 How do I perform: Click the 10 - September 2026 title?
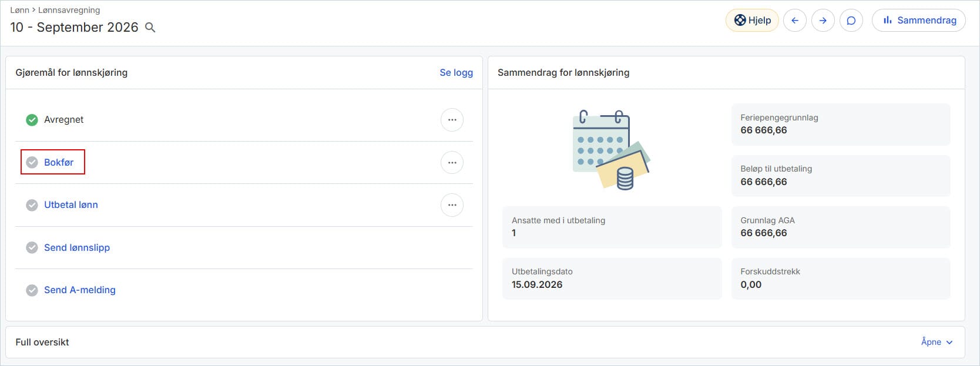(x=74, y=28)
